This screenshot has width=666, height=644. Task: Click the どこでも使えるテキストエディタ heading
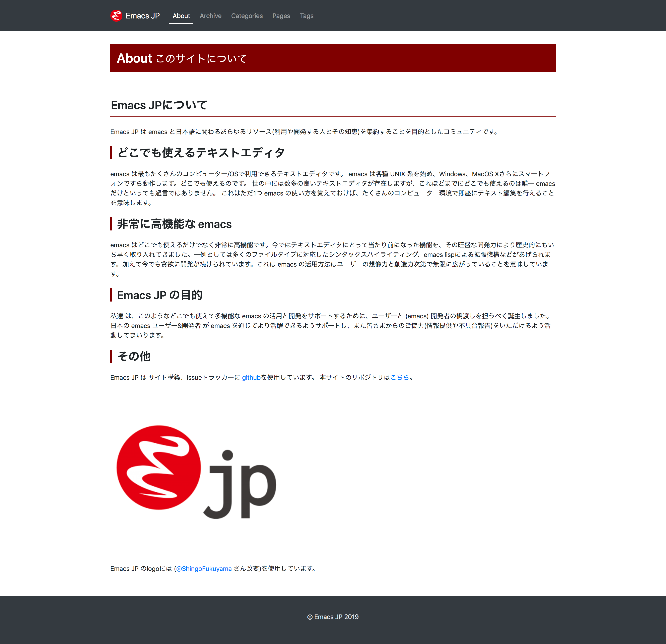point(201,153)
